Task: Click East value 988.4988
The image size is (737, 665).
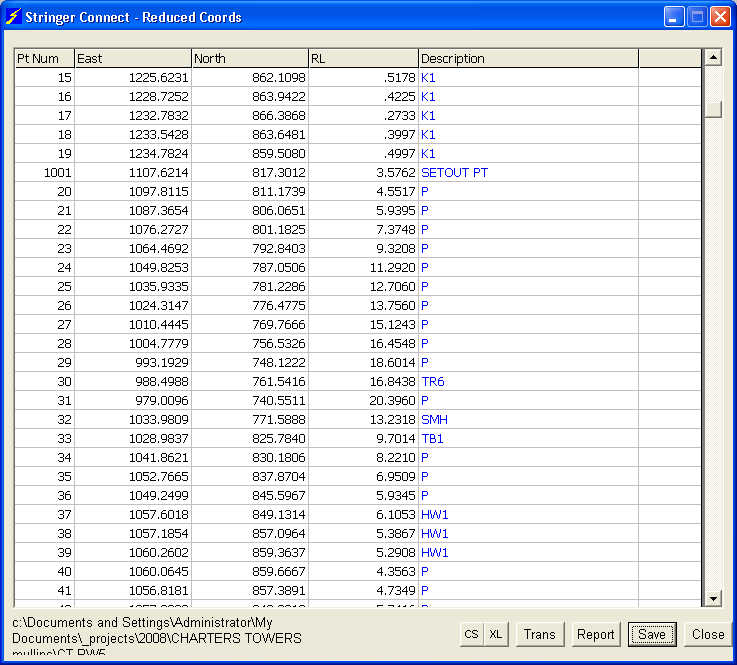Action: coord(133,382)
